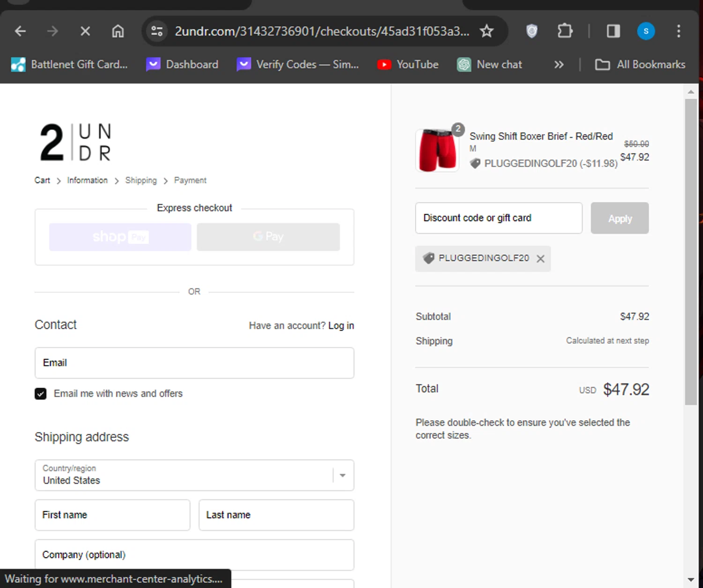Open the Chrome three-dot menu

(x=679, y=31)
